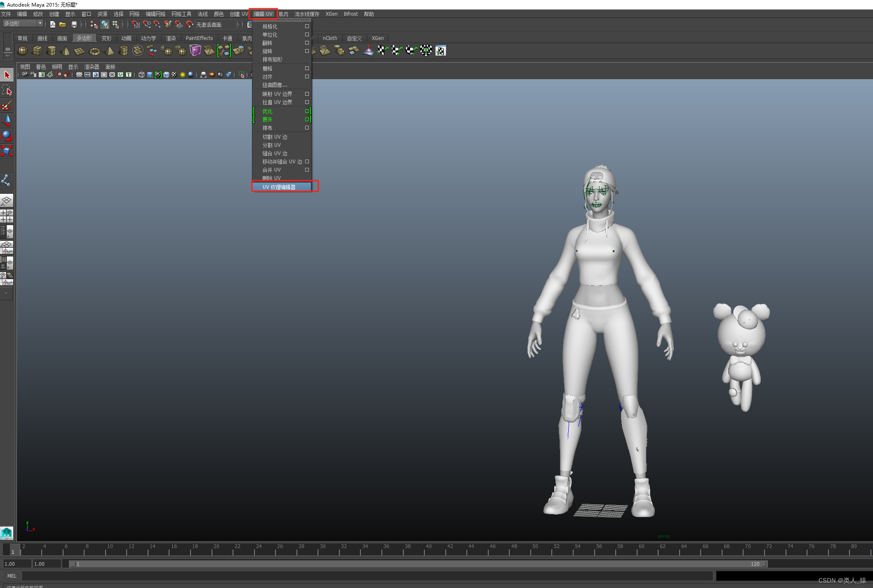This screenshot has width=873, height=588.
Task: Click the Save Scene disk icon
Action: pos(74,25)
